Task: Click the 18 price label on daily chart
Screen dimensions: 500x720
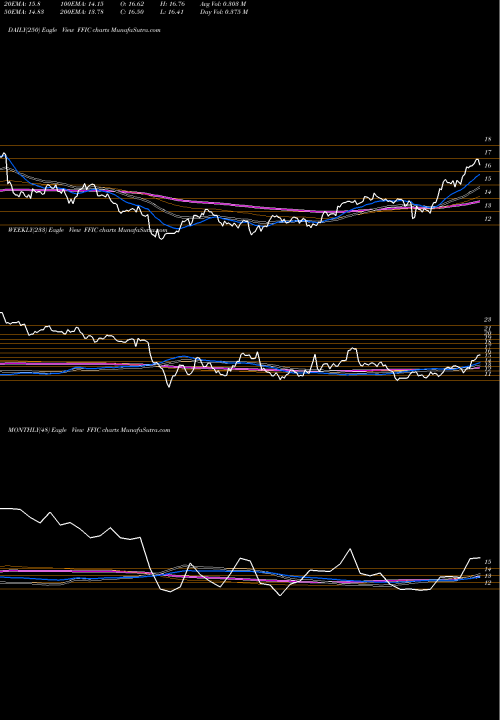Action: 488,139
